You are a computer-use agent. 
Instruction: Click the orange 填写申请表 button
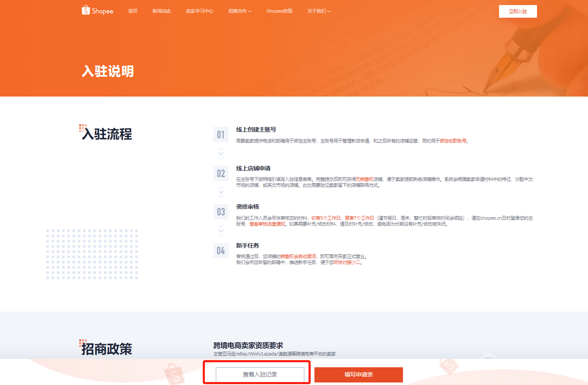coord(359,374)
